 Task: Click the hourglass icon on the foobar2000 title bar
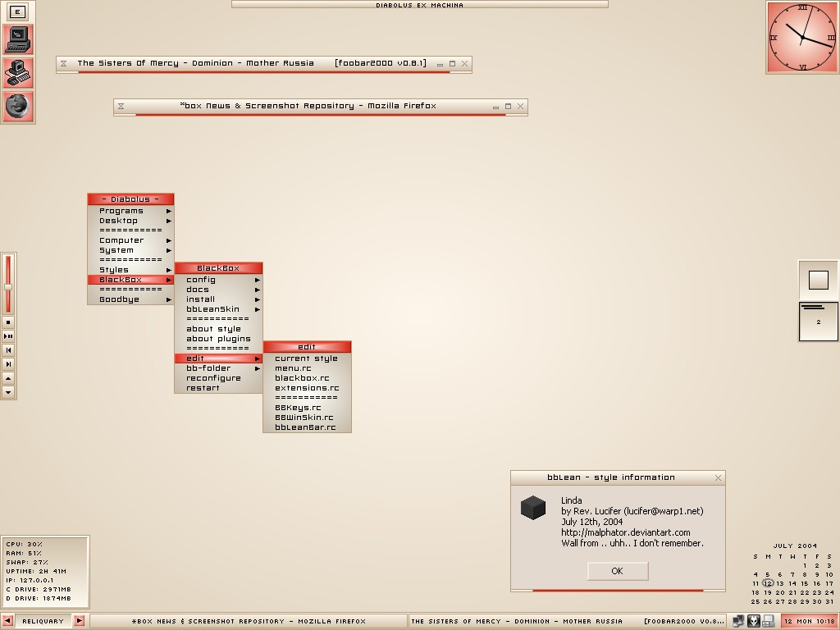(64, 63)
